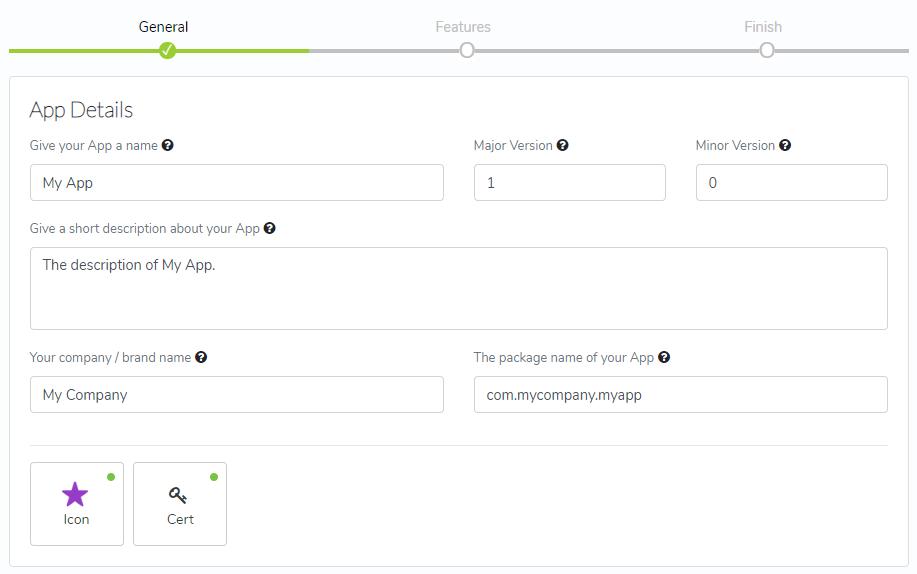Screen dimensions: 917x574
Task: Click the com.mycompany.myapp package name field
Action: [x=681, y=394]
